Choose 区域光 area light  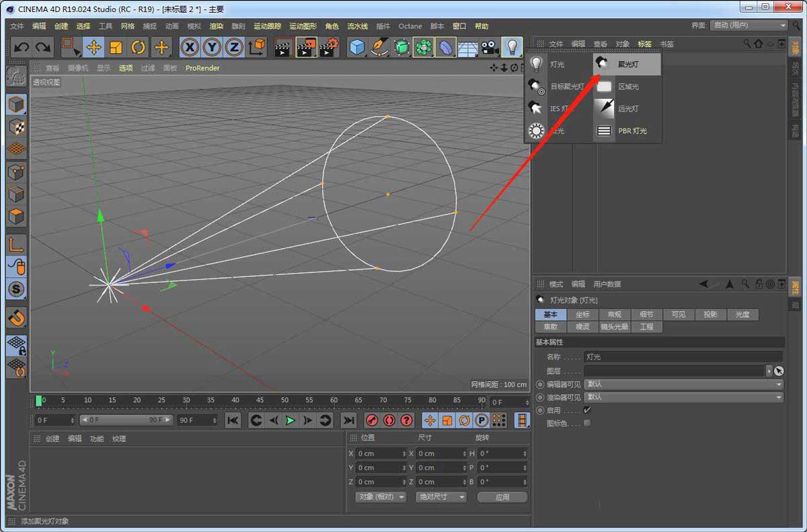click(x=627, y=87)
